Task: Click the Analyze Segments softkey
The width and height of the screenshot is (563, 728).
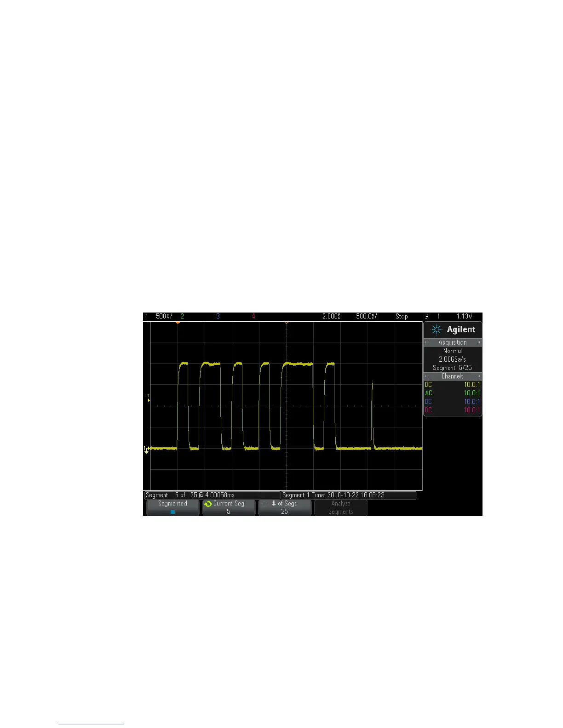Action: [x=341, y=507]
